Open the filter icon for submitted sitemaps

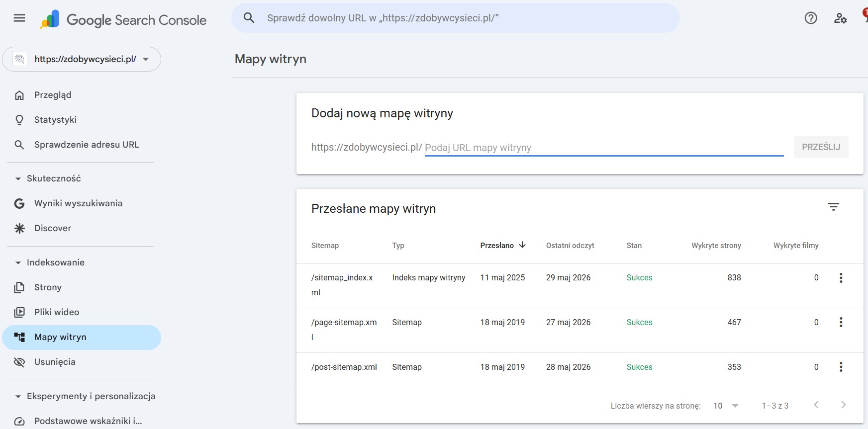[x=834, y=207]
